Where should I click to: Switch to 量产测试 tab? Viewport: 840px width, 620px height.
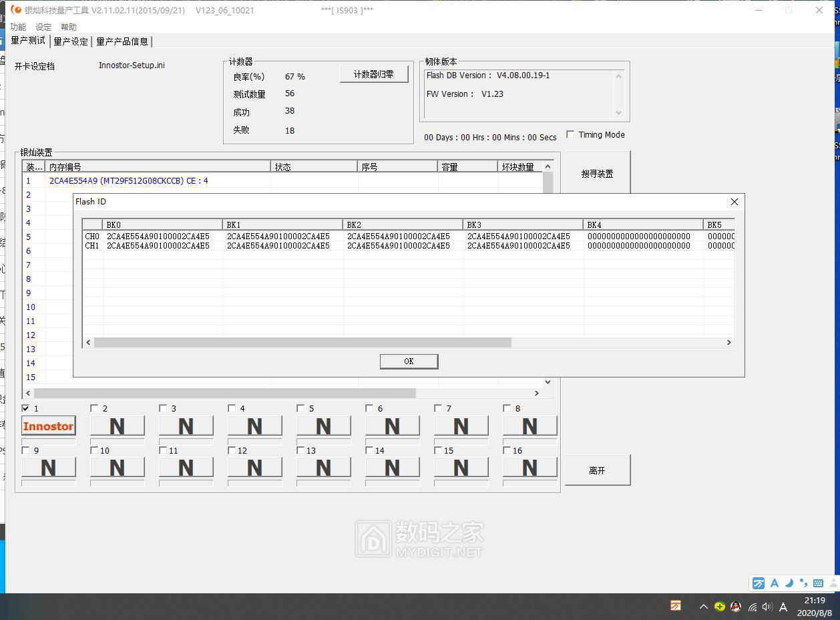pyautogui.click(x=29, y=41)
